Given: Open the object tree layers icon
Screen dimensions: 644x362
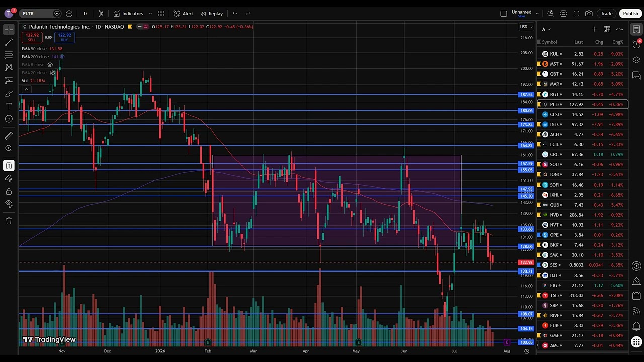Looking at the screenshot, I should [636, 60].
